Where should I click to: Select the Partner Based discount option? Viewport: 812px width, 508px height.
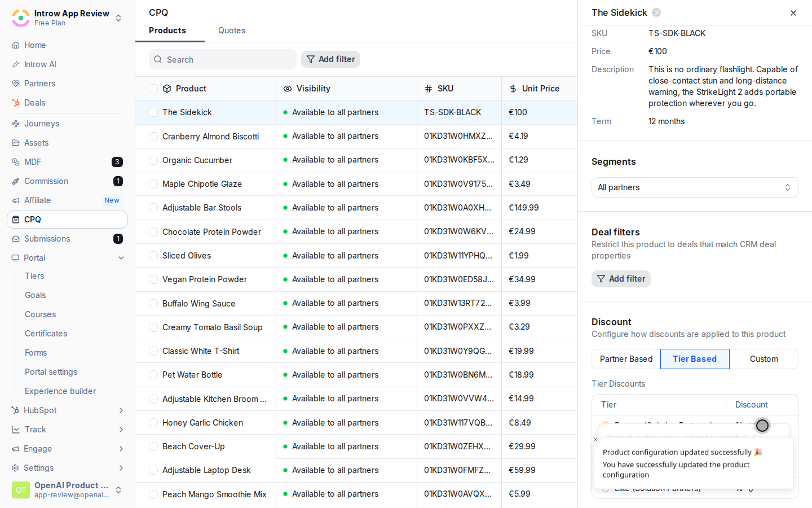(626, 359)
